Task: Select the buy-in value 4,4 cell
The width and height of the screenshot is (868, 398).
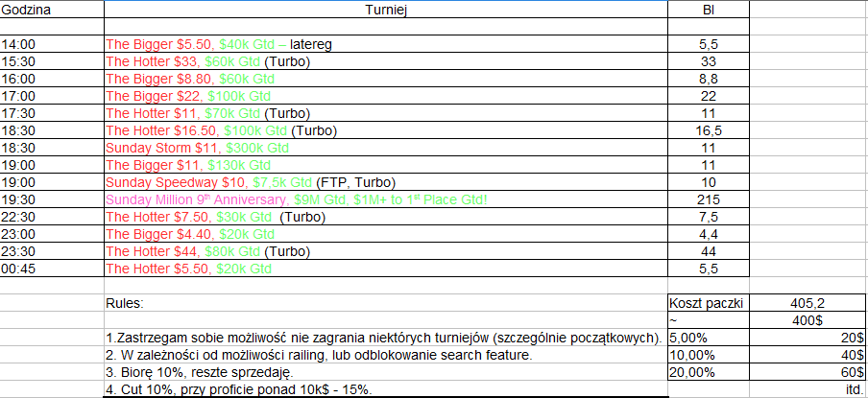Action: 708,234
